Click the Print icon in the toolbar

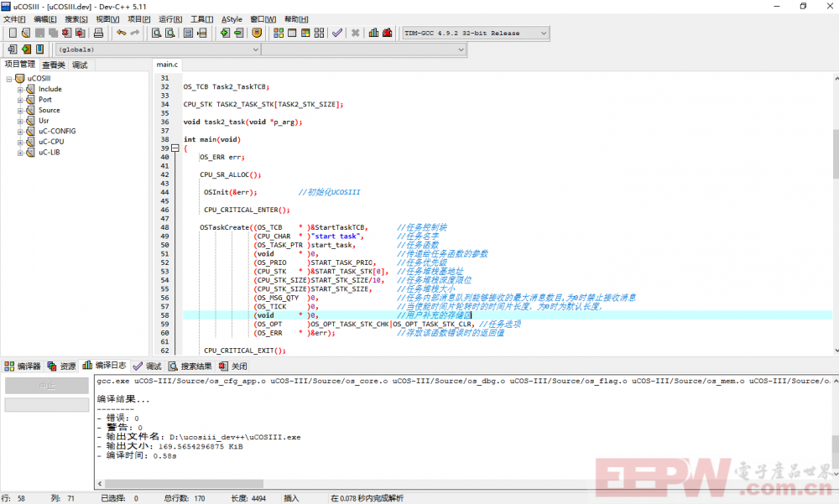point(98,34)
